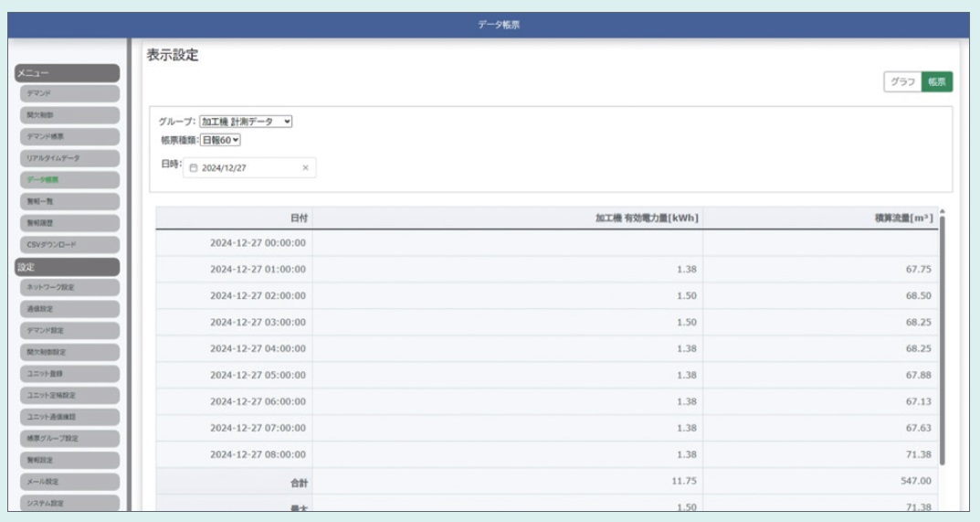Click the 日時 date input field
This screenshot has height=522, width=980.
(x=249, y=167)
